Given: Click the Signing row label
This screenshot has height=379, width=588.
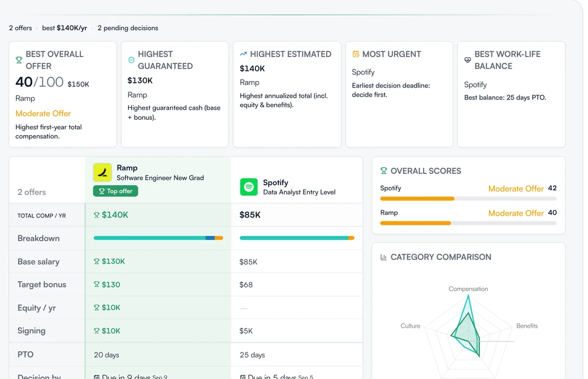Looking at the screenshot, I should (32, 330).
